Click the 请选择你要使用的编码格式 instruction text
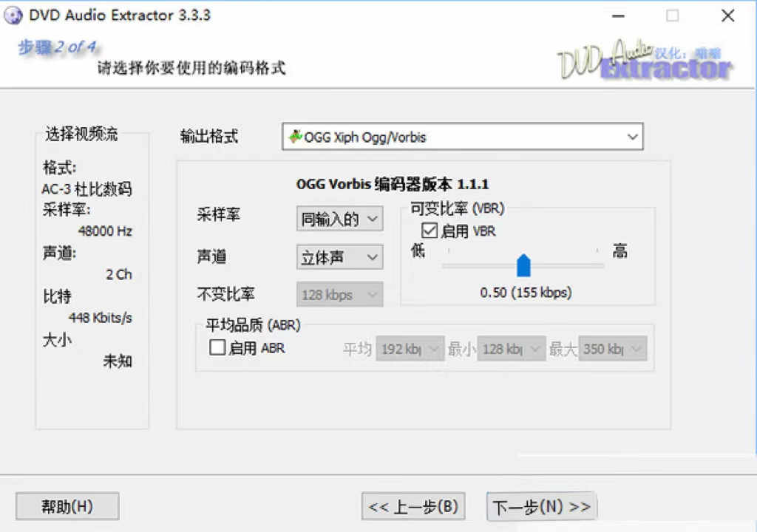This screenshot has height=532, width=757. (x=191, y=68)
